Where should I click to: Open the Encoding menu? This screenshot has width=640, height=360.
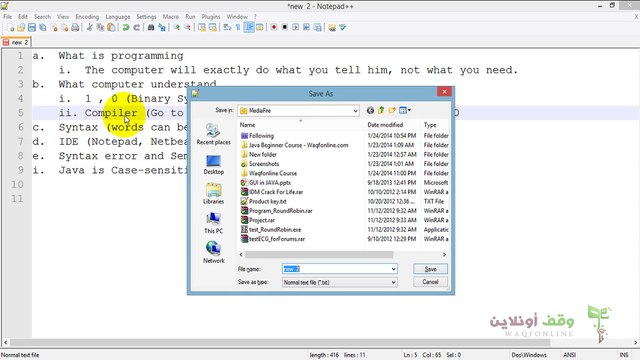[x=87, y=17]
